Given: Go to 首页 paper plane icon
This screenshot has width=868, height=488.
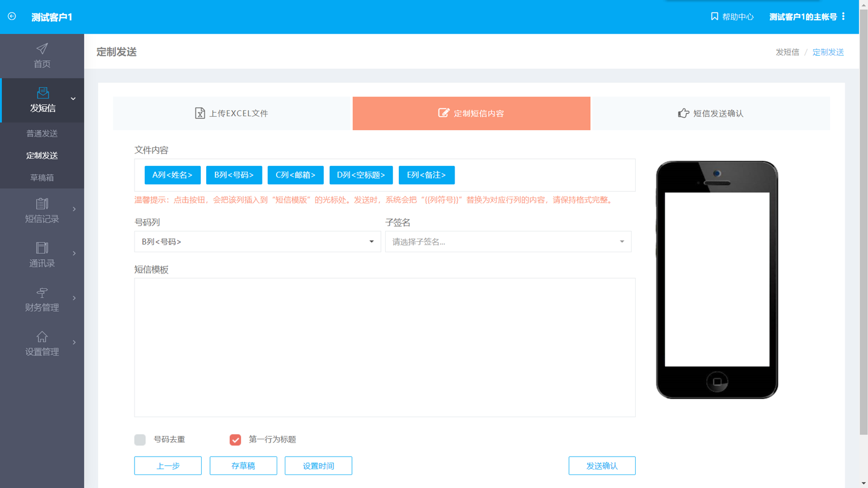Looking at the screenshot, I should point(42,49).
